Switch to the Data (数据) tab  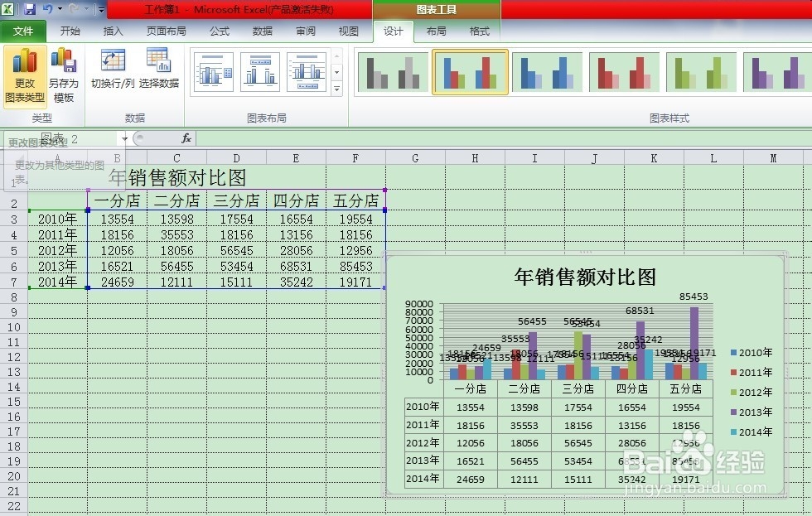pyautogui.click(x=263, y=31)
